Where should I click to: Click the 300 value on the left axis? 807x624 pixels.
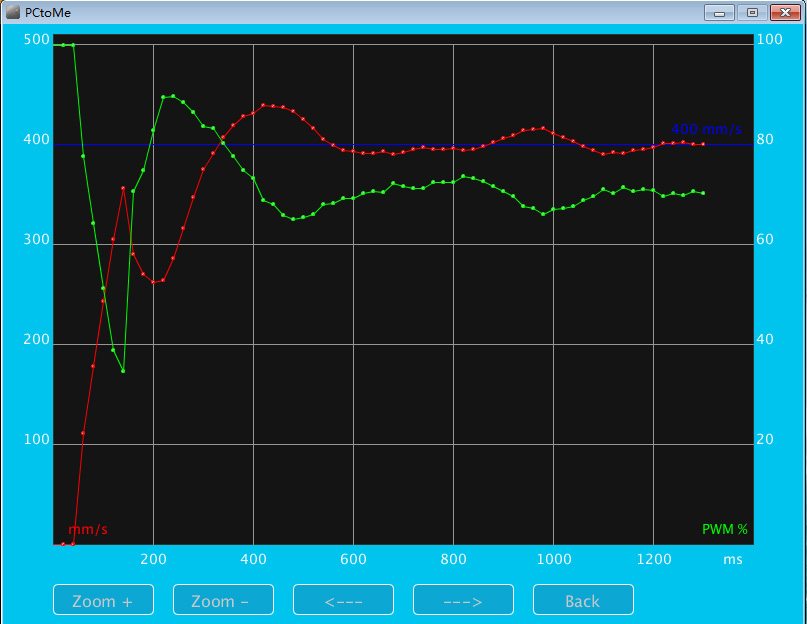[37, 239]
